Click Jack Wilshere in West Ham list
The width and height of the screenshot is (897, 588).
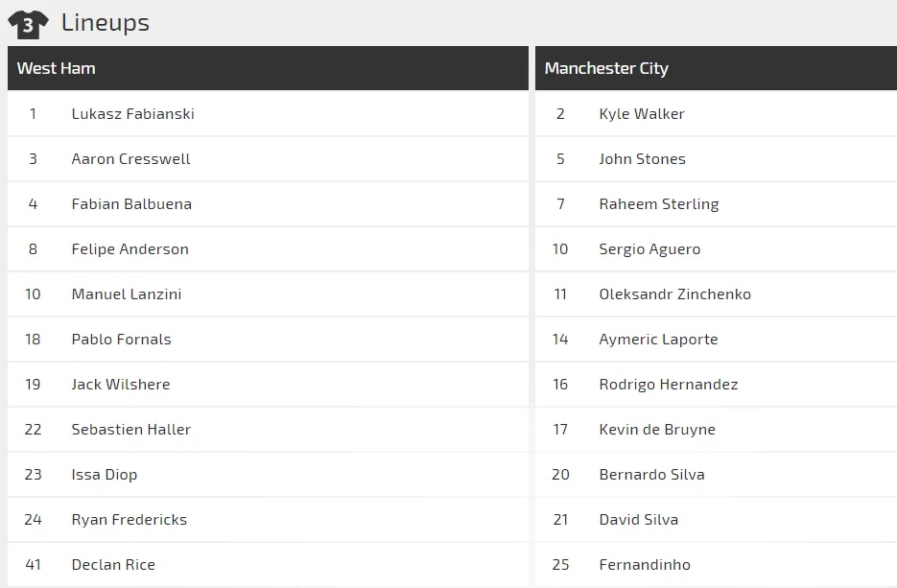(120, 384)
